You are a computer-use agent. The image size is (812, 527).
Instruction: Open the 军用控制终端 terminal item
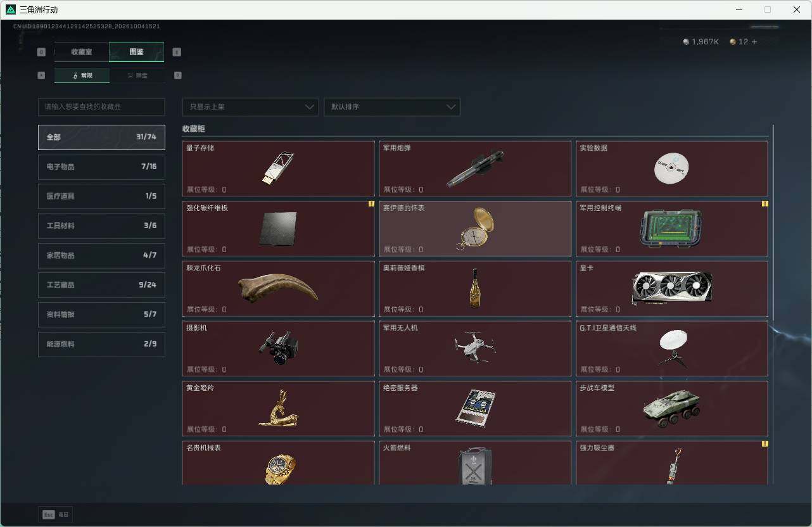click(x=672, y=229)
